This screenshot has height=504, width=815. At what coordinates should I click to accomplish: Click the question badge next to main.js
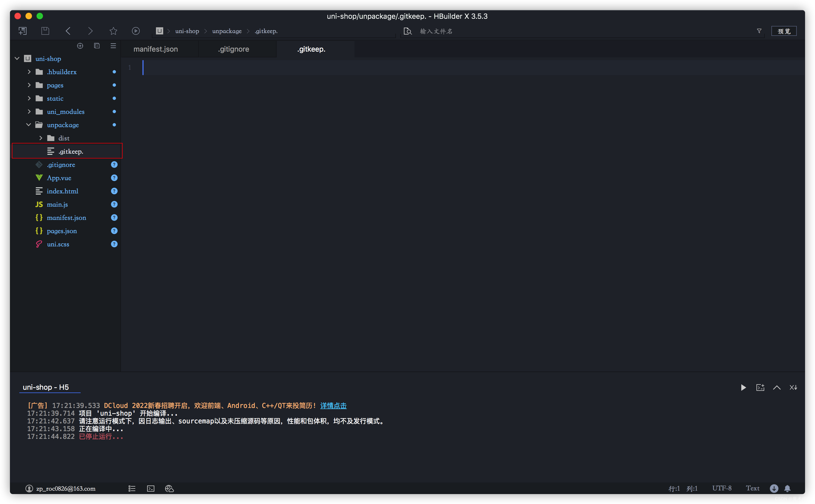tap(114, 204)
